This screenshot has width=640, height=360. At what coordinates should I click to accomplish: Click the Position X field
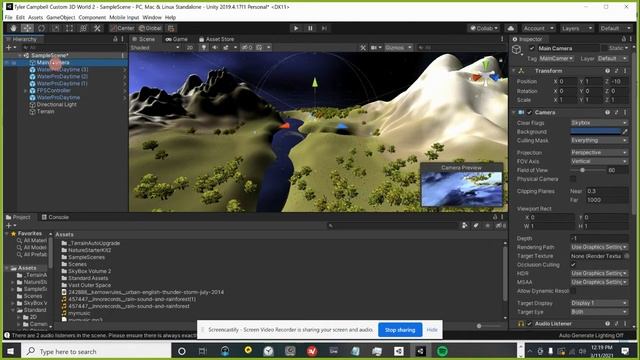tap(568, 81)
